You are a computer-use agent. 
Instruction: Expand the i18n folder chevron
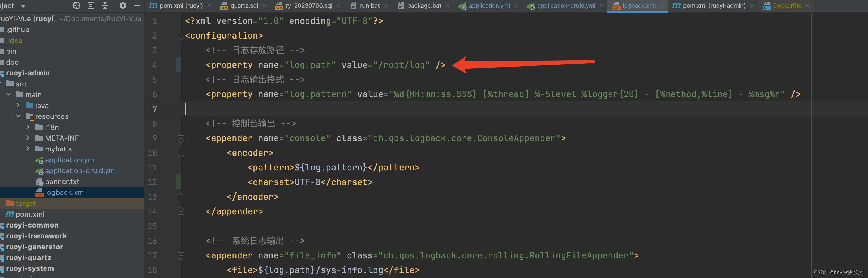28,127
